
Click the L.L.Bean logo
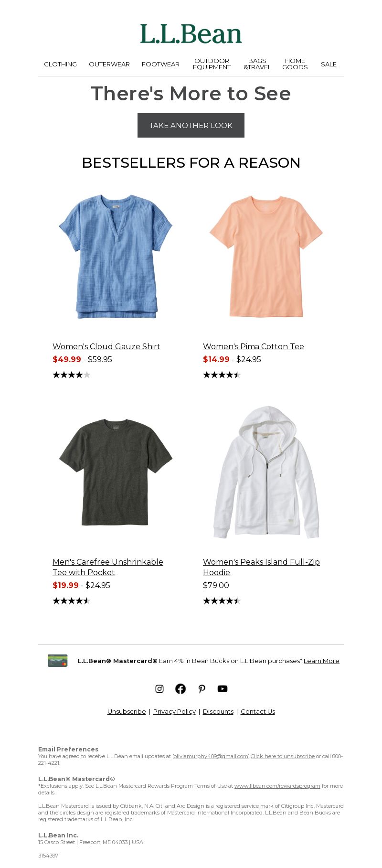click(x=191, y=34)
